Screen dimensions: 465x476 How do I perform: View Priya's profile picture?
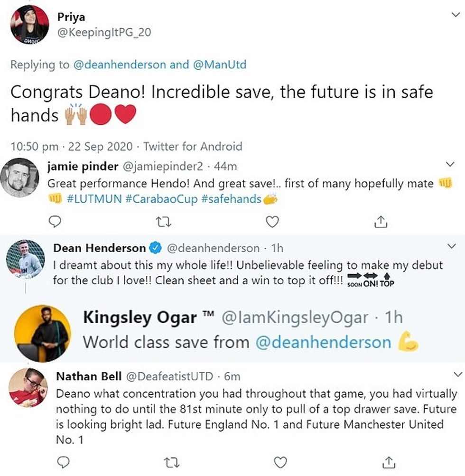pos(29,24)
